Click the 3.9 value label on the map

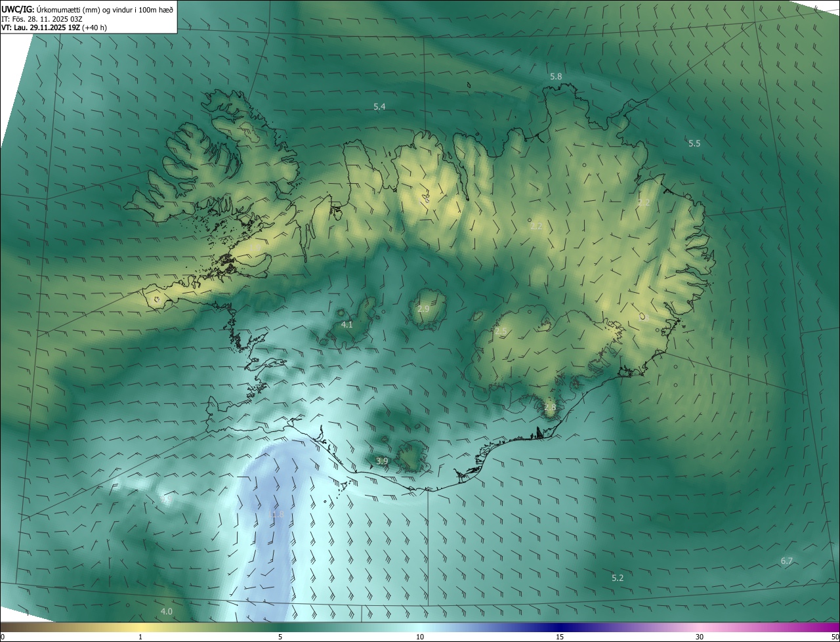(x=382, y=461)
